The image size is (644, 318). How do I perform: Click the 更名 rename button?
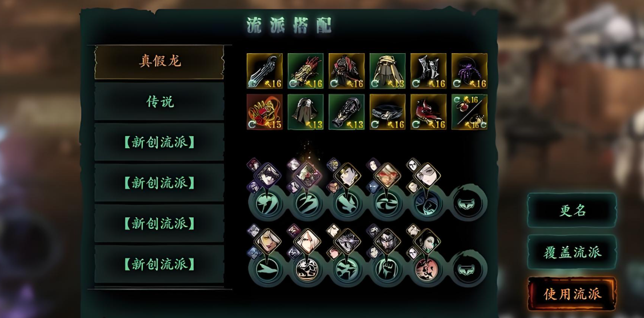(x=572, y=210)
